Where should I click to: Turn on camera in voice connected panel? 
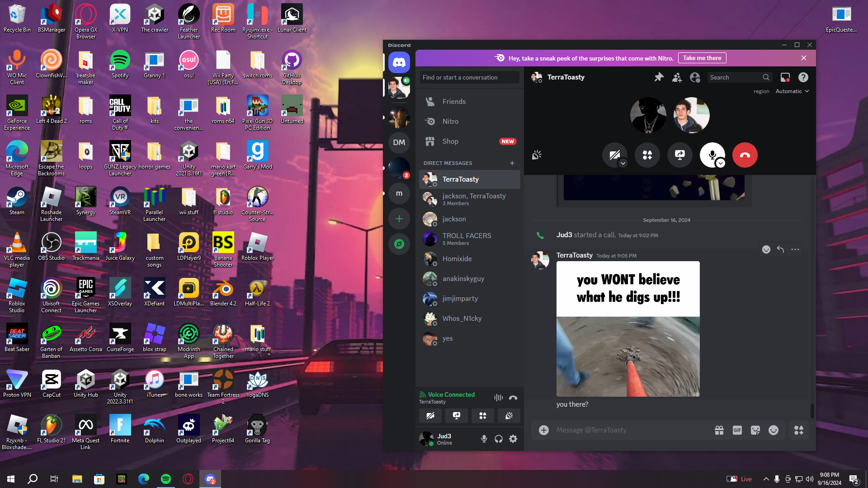point(430,416)
